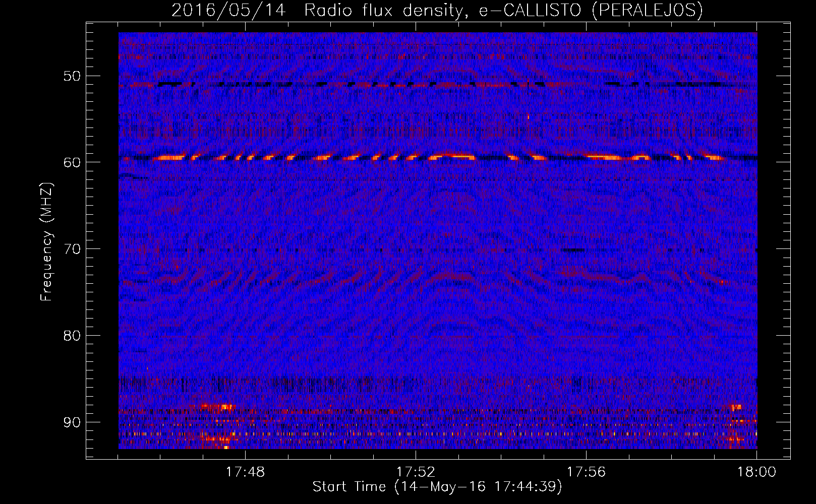Select the 60 frequency tick label

tap(72, 162)
